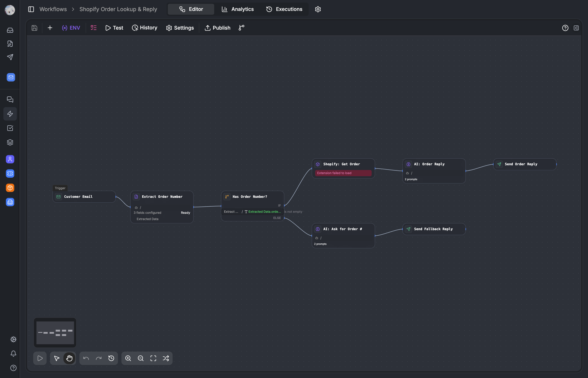Screen dimensions: 588x378
Task: Click the 3 fields configured text
Action: pyautogui.click(x=147, y=213)
